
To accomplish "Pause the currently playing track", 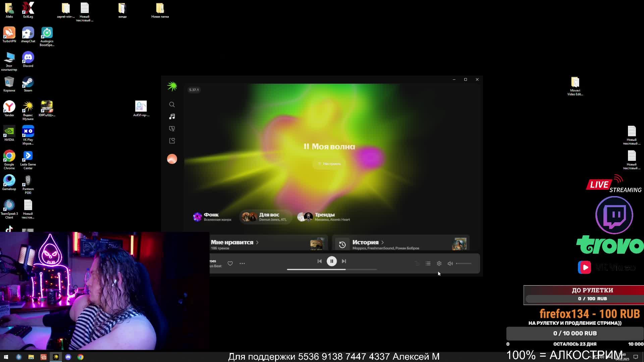I will (331, 261).
